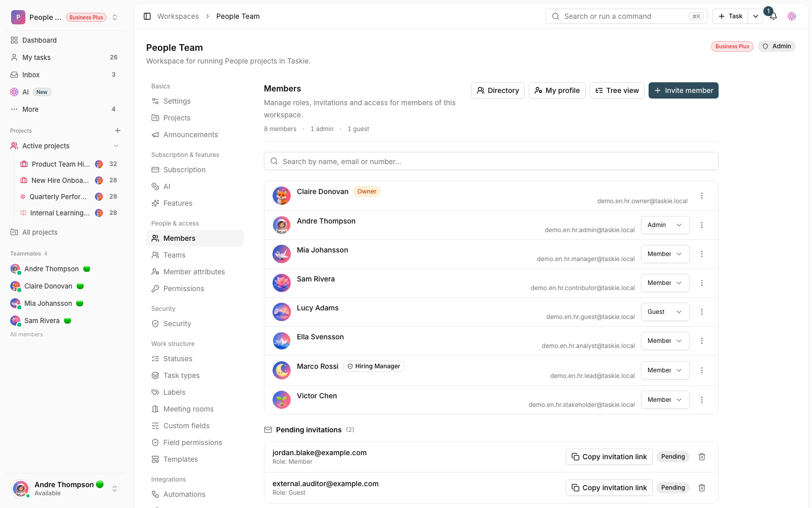The image size is (812, 508).
Task: Open Sam Rivera's role dropdown
Action: click(665, 283)
